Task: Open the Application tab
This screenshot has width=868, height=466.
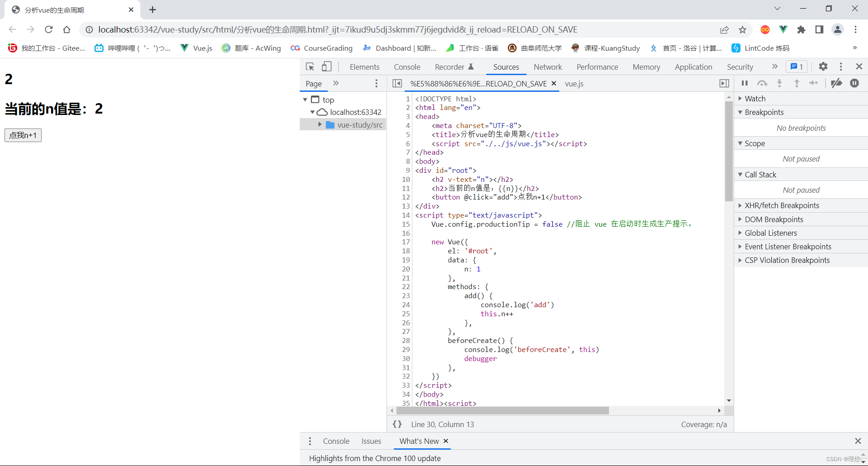Action: (x=693, y=67)
